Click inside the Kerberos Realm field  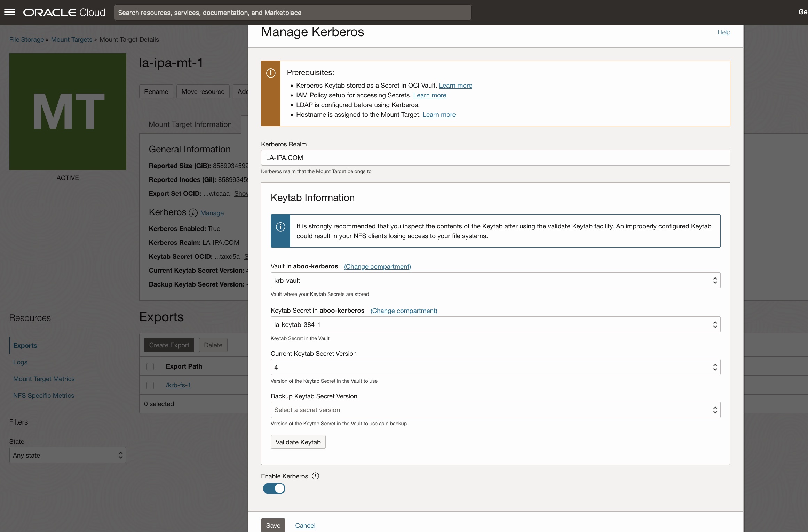tap(487, 158)
